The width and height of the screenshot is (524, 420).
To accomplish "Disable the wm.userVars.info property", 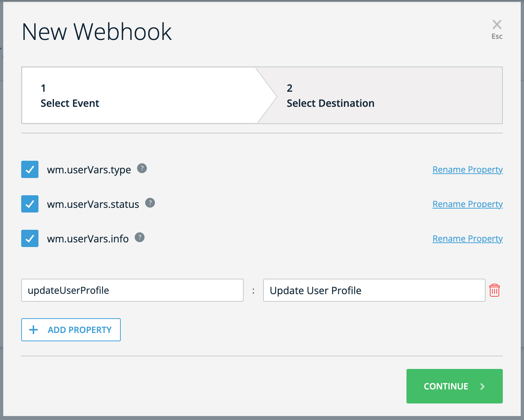I will [29, 238].
